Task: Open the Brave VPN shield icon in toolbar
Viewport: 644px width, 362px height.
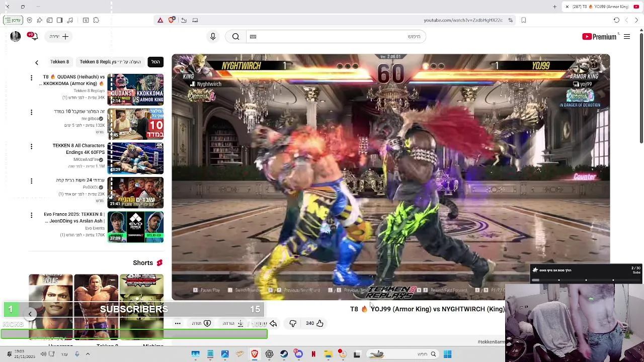Action: coord(29,20)
